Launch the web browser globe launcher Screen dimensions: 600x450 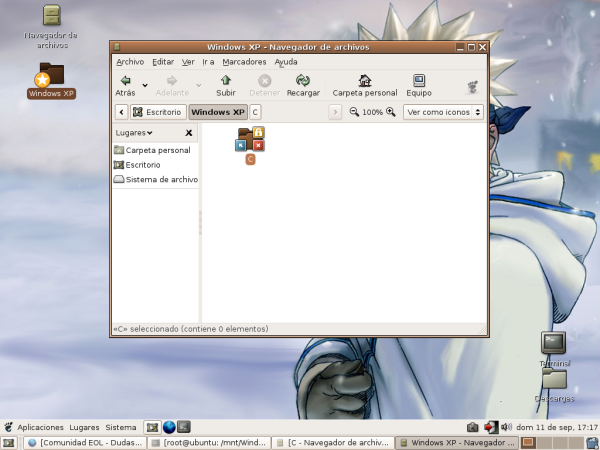pyautogui.click(x=169, y=427)
